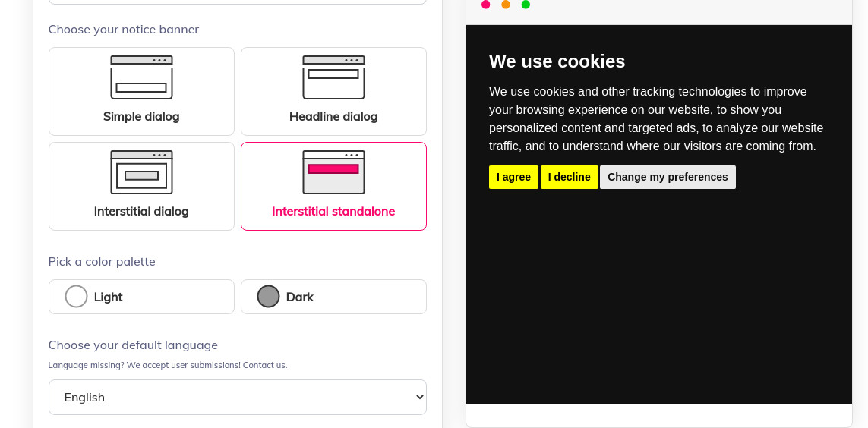This screenshot has height=428, width=868.
Task: Click the pink Interstitial standalone icon
Action: click(x=333, y=172)
